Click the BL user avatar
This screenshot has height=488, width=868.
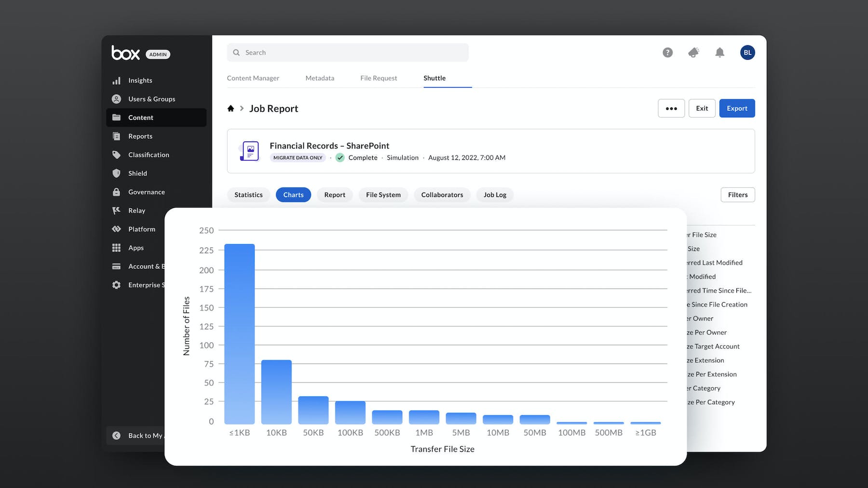[x=747, y=53]
